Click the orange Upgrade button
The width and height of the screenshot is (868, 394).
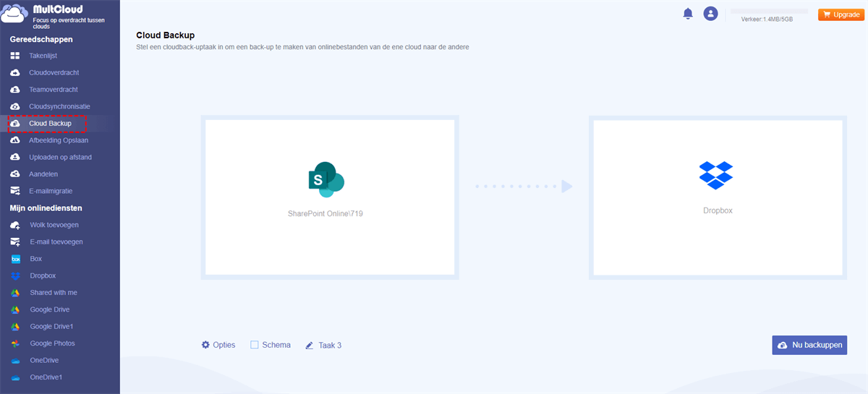pyautogui.click(x=841, y=14)
